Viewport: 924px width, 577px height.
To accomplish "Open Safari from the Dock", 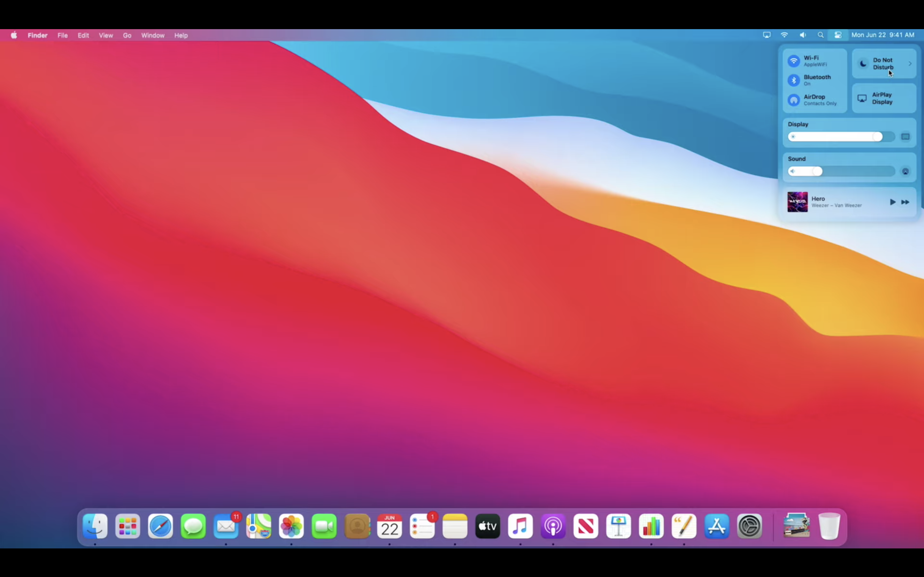I will coord(160,526).
